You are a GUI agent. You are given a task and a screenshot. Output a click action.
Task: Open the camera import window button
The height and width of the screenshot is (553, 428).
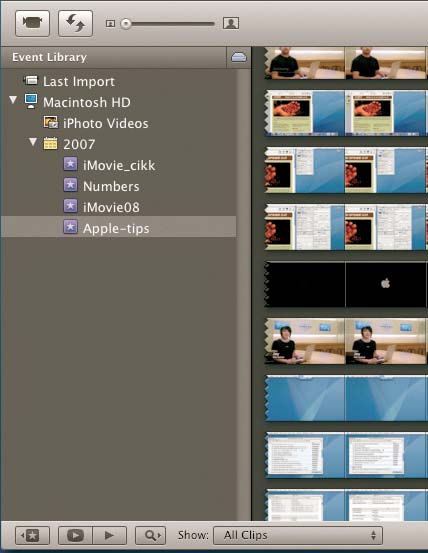[32, 23]
